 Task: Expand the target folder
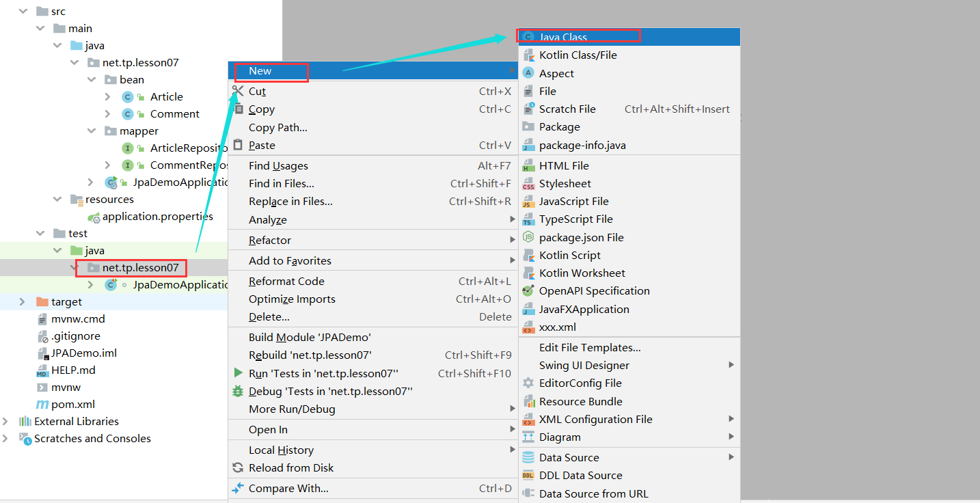point(23,302)
